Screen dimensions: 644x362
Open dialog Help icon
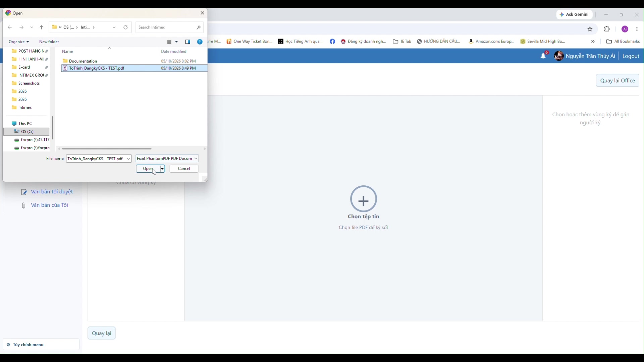pos(200,42)
